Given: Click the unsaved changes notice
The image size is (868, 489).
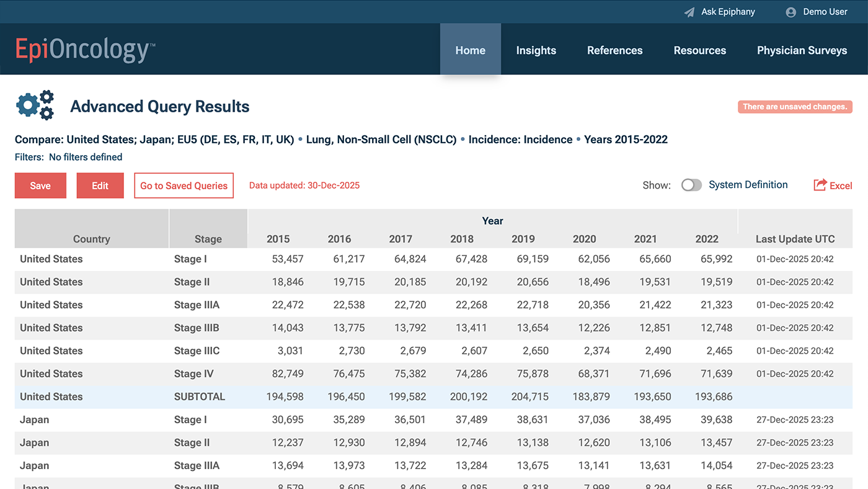Looking at the screenshot, I should 794,107.
